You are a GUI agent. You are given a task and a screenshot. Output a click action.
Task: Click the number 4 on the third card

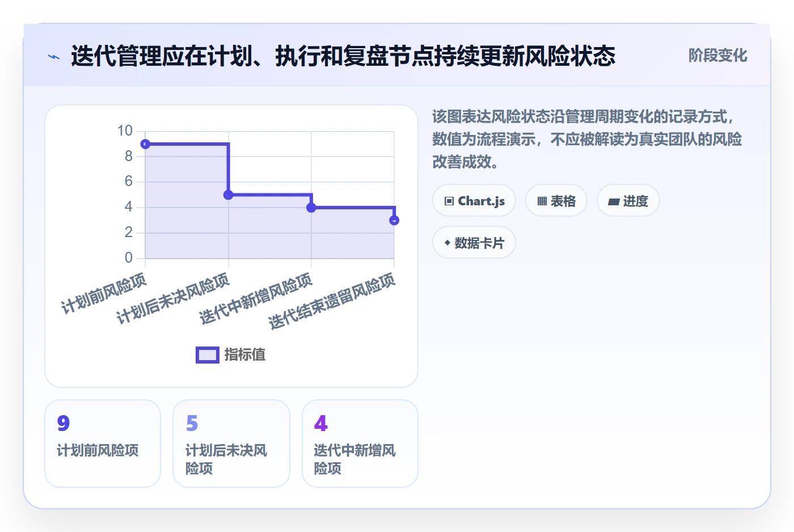(321, 423)
